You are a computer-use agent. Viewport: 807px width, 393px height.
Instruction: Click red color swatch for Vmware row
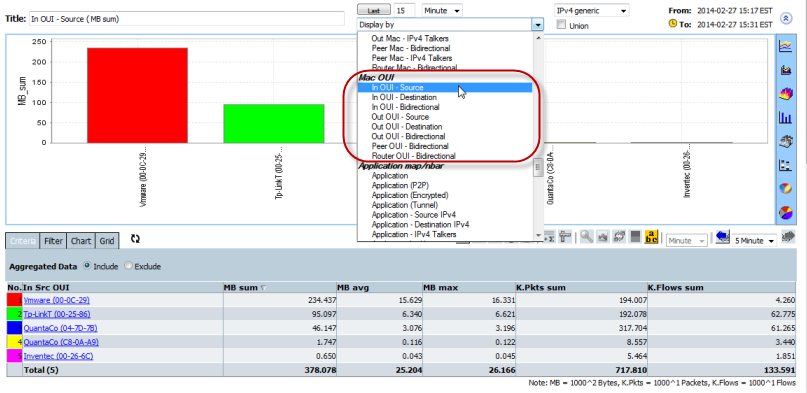[x=14, y=300]
